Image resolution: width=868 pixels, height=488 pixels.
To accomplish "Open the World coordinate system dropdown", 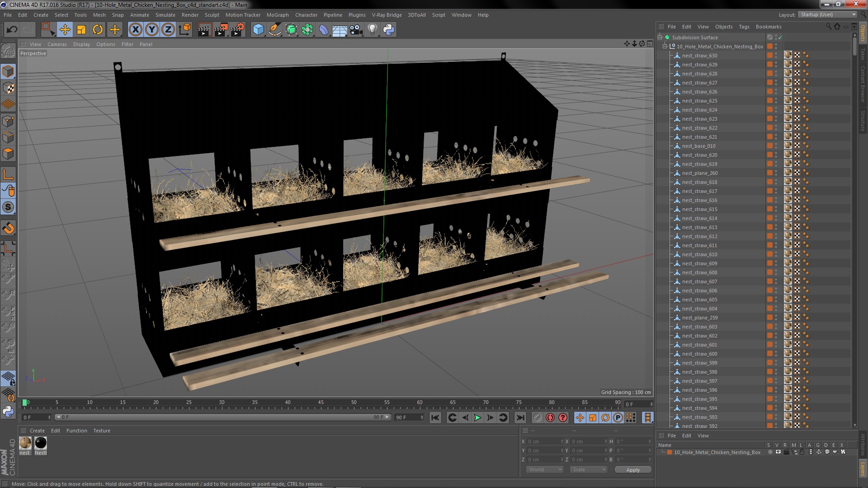I will click(544, 469).
